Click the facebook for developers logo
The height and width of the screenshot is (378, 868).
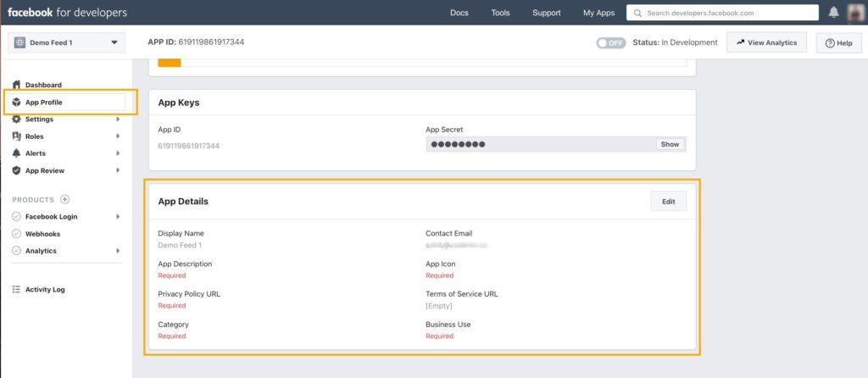pyautogui.click(x=67, y=12)
